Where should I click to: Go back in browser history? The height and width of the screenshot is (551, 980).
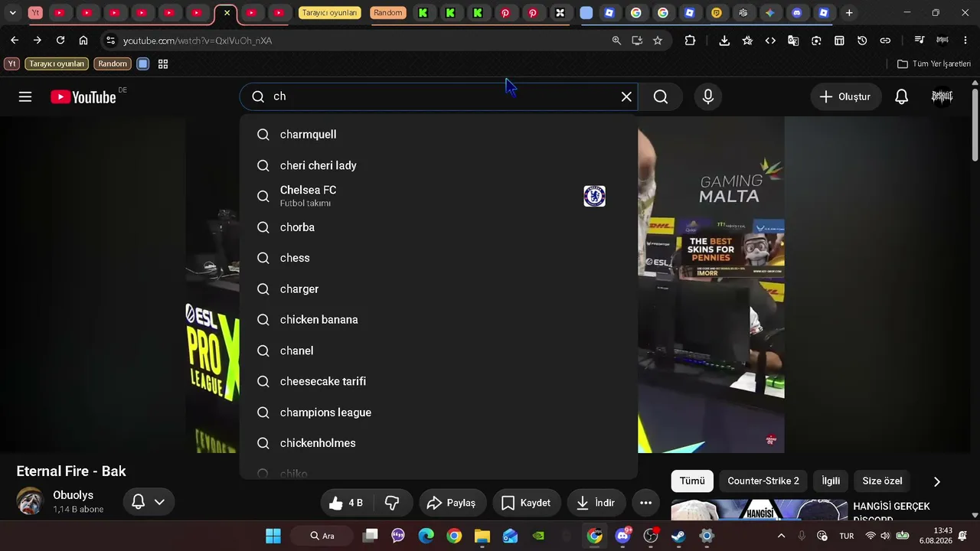pos(15,41)
